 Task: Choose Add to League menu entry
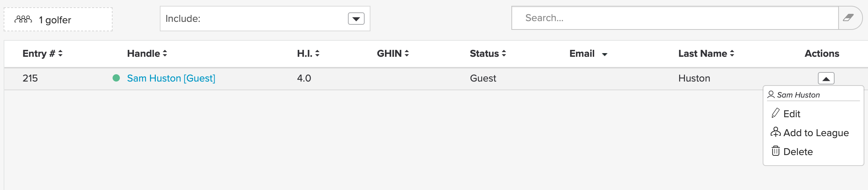click(816, 133)
